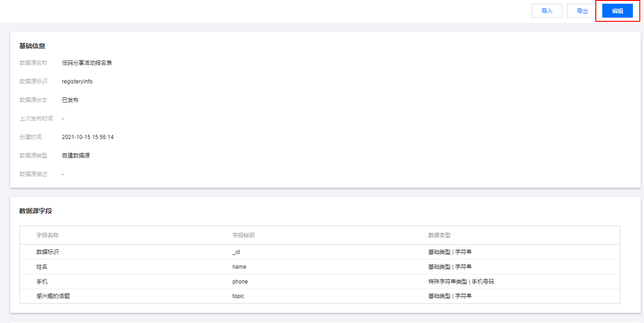Click the 特殊字符串类型 | 手机号码 data type cell
This screenshot has height=323, width=644.
(x=461, y=282)
